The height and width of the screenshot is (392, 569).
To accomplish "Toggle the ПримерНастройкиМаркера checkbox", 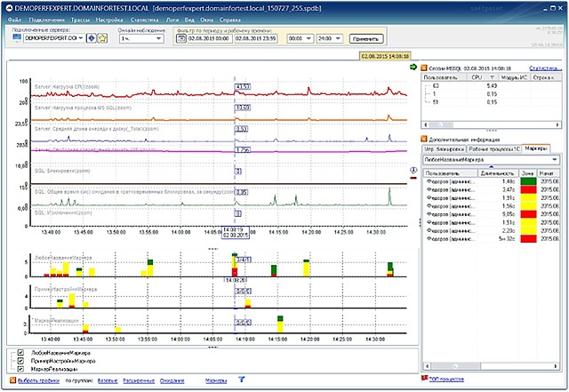I will [21, 361].
